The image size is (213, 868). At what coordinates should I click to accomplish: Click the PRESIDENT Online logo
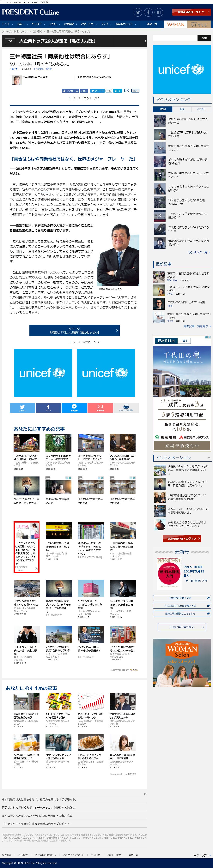point(30,12)
